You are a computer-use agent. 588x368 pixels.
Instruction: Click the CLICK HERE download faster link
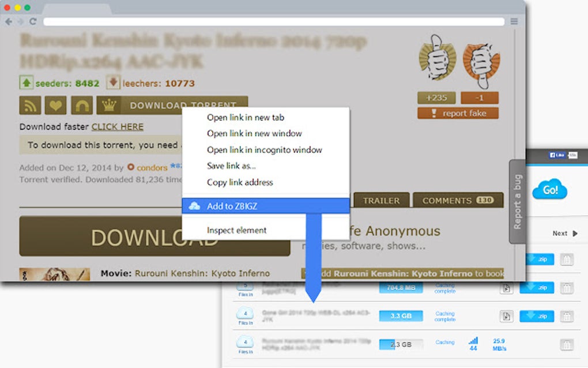pos(117,126)
